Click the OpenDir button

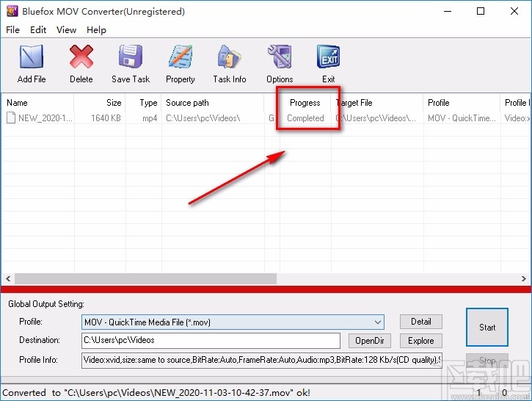pyautogui.click(x=370, y=341)
